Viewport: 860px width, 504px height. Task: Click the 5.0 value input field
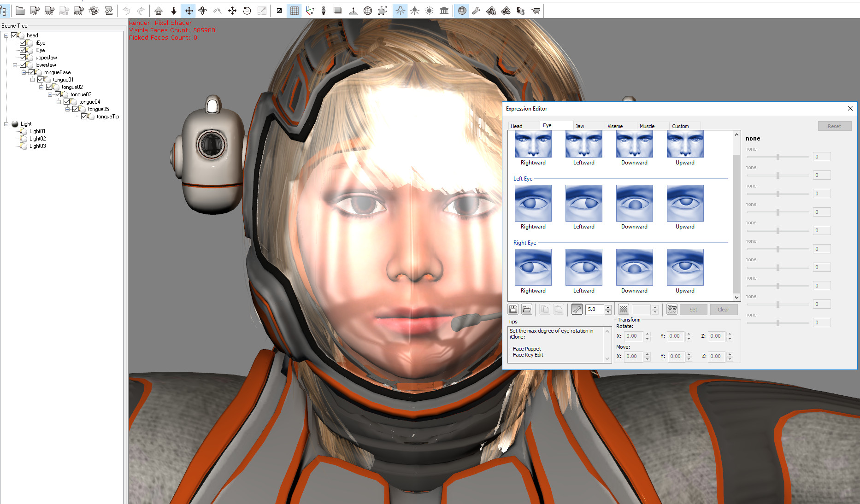(x=595, y=309)
